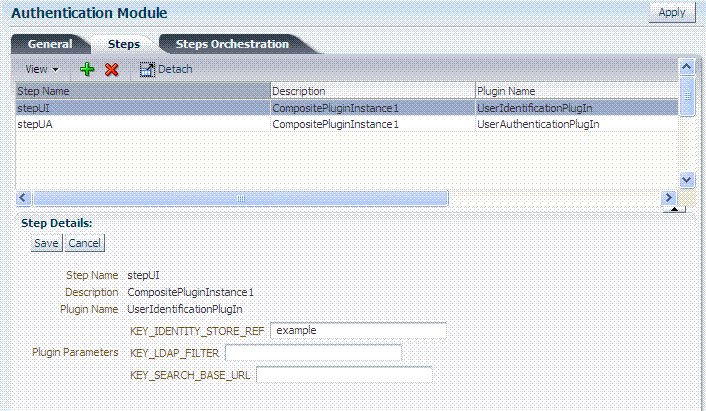Screen dimensions: 706x411
Task: Click the Description column header
Action: 373,91
